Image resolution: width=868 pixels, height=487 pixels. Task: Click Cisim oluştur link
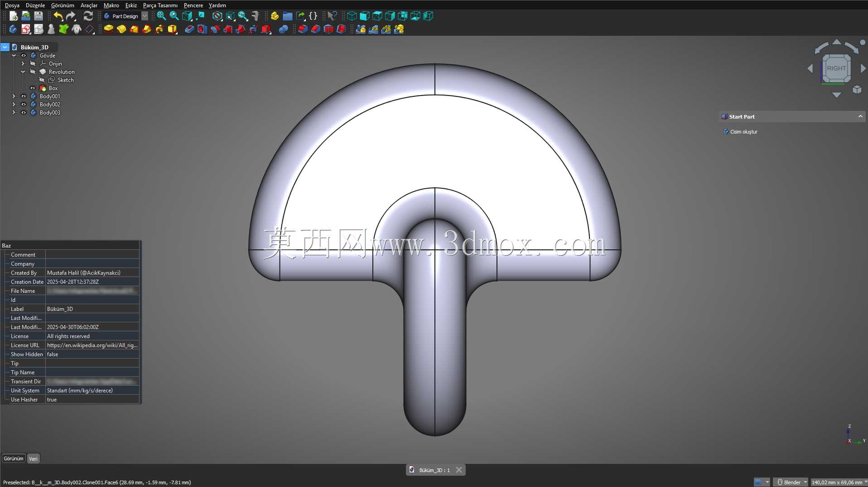[743, 132]
